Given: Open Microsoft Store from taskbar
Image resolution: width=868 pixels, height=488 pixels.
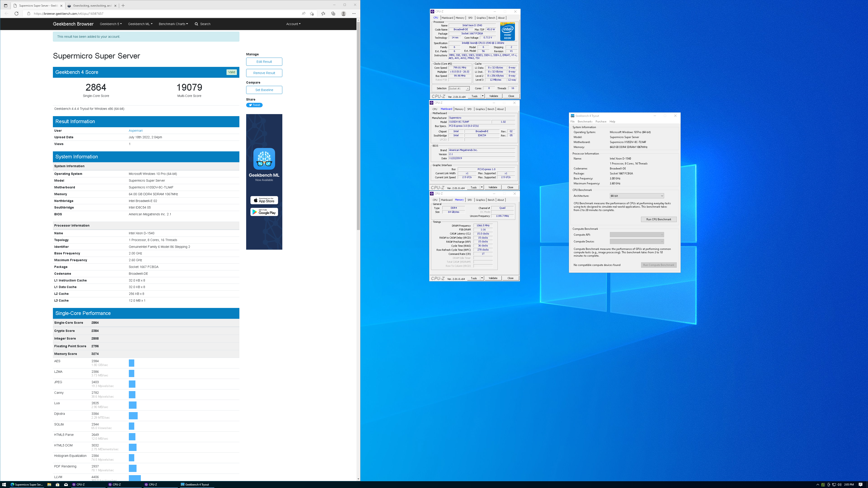Looking at the screenshot, I should pyautogui.click(x=58, y=485).
